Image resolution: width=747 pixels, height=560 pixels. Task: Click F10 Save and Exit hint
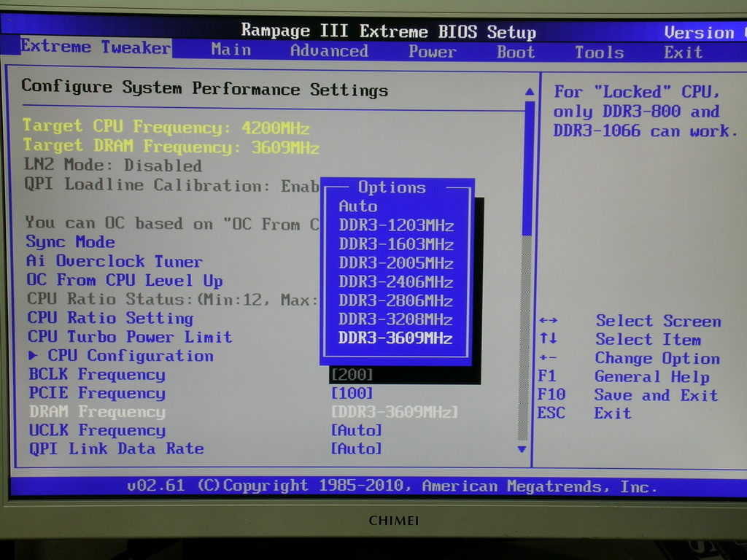pos(628,394)
